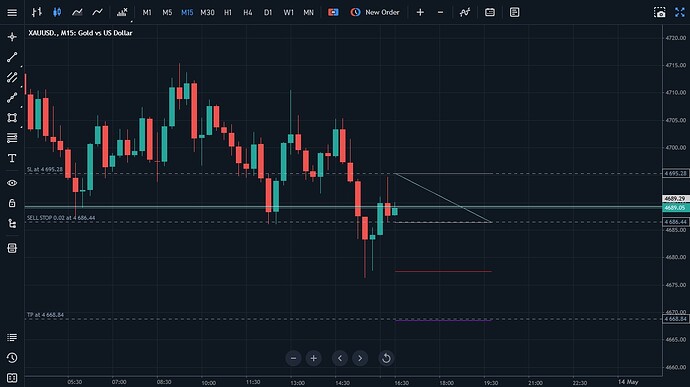Open the economic calendar icon
Image resolution: width=690 pixels, height=387 pixels.
tap(490, 12)
